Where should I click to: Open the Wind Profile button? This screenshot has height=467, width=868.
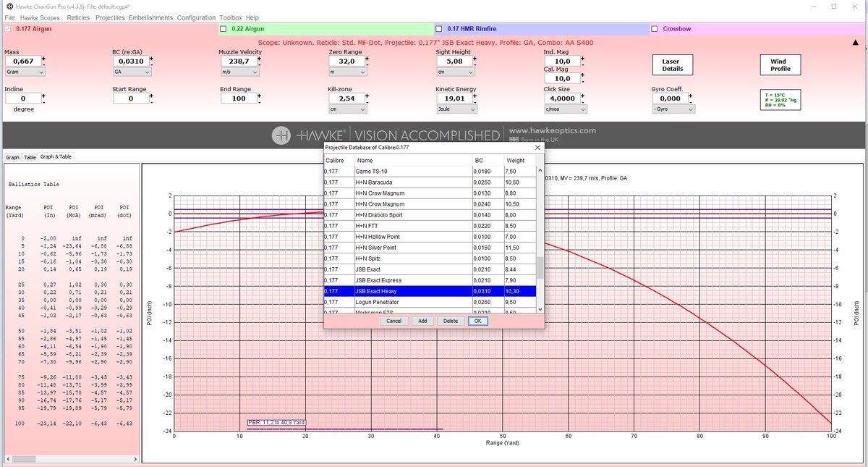780,64
